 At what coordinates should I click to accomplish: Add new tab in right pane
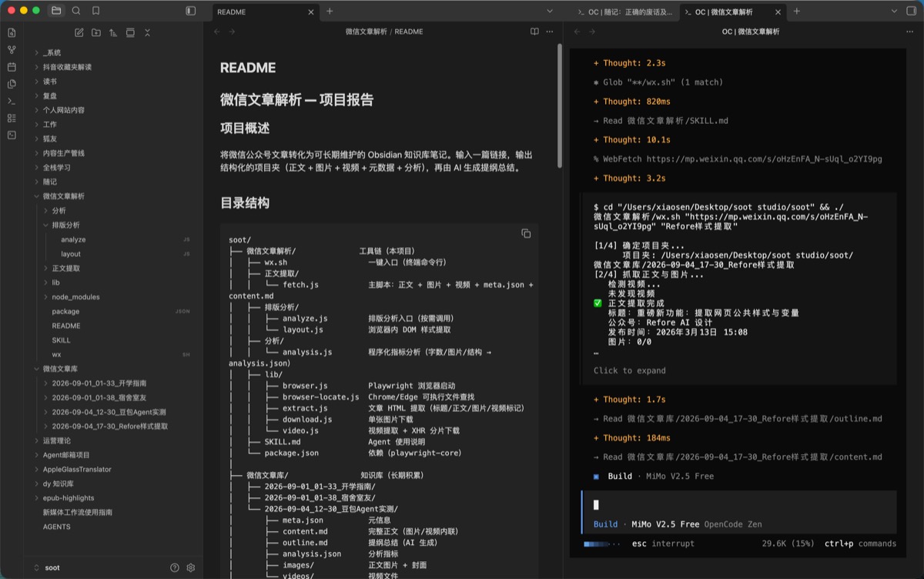[796, 11]
